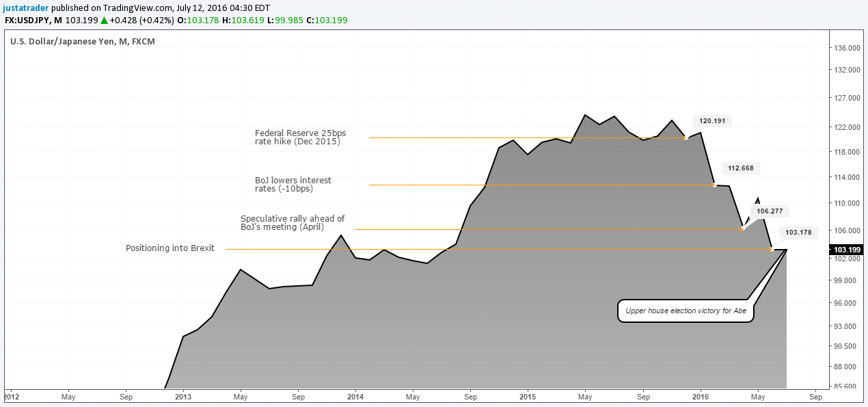Viewport: 868px width, 407px height.
Task: Select the 112.668 price label
Action: [x=742, y=168]
